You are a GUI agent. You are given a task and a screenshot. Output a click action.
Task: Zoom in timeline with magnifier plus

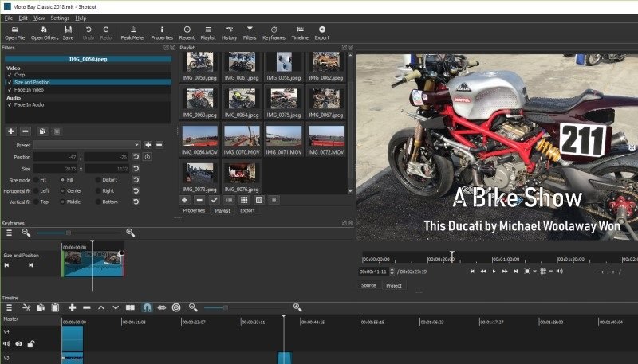[x=297, y=307]
